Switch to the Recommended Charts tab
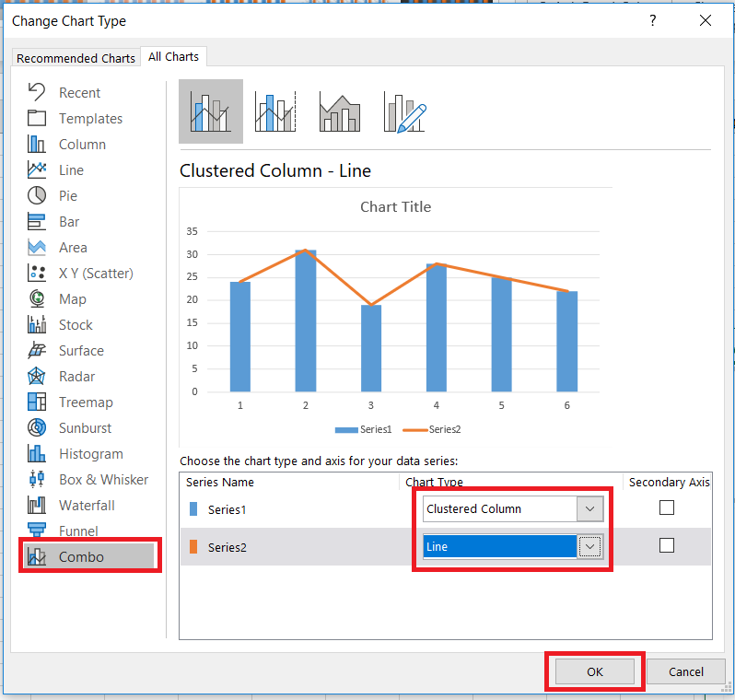735x700 pixels. click(x=76, y=58)
